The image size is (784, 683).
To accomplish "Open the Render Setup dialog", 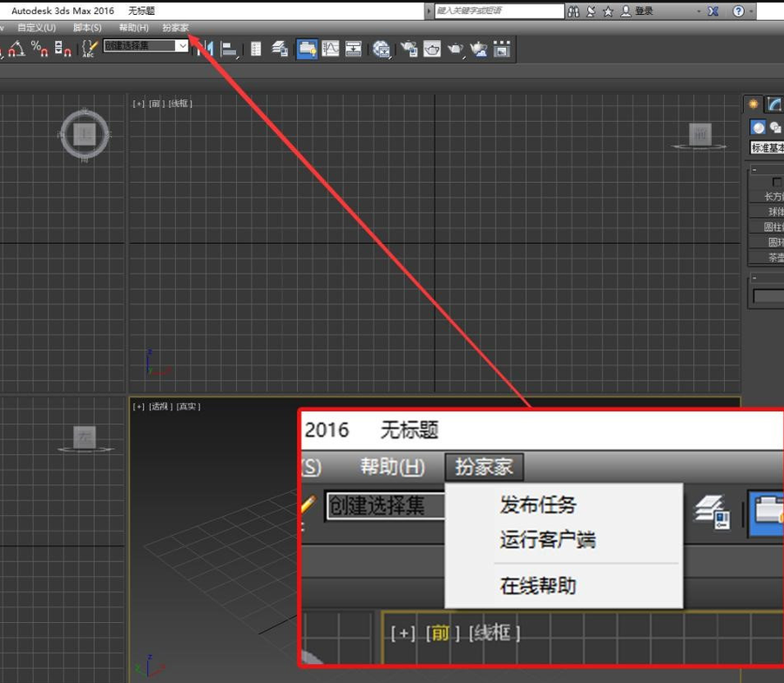I will [x=409, y=49].
